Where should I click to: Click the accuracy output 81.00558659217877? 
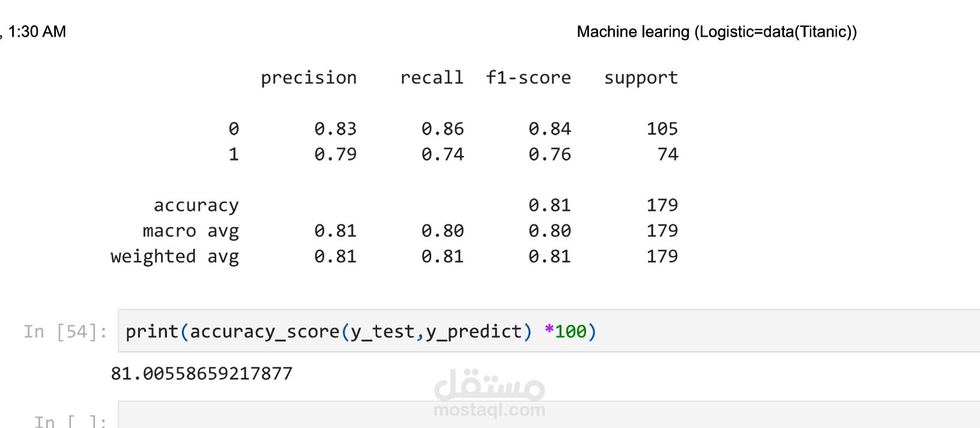202,374
